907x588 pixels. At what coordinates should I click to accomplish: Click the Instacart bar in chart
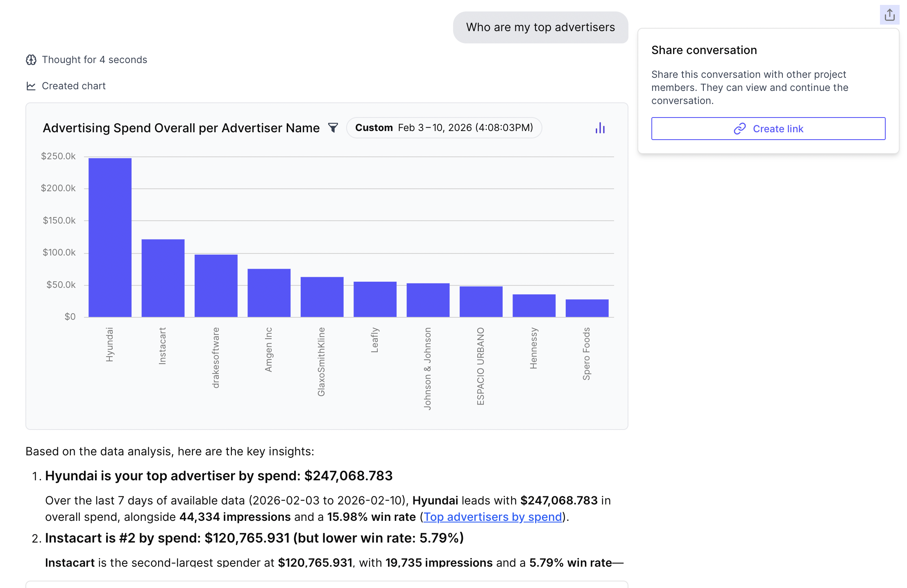[163, 278]
